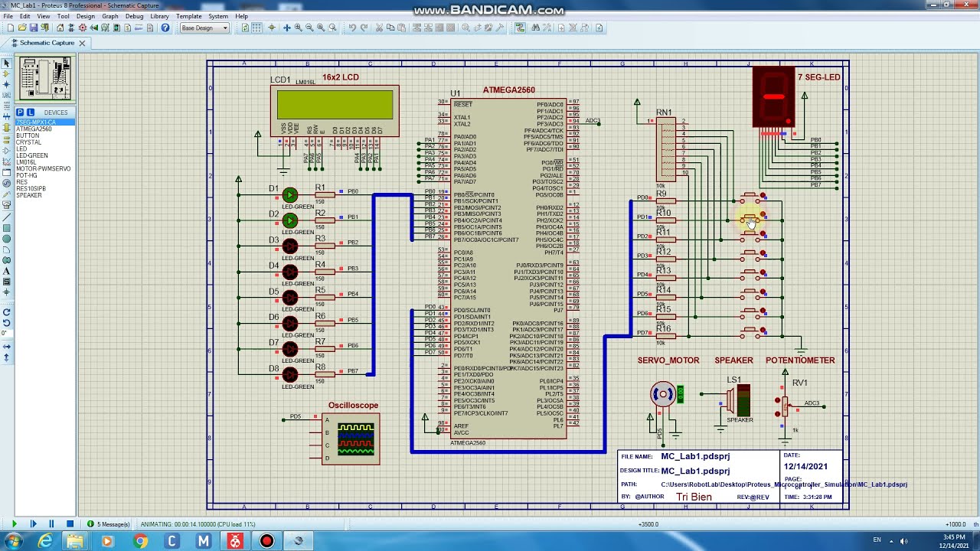Open the Edit menu

pos(25,16)
